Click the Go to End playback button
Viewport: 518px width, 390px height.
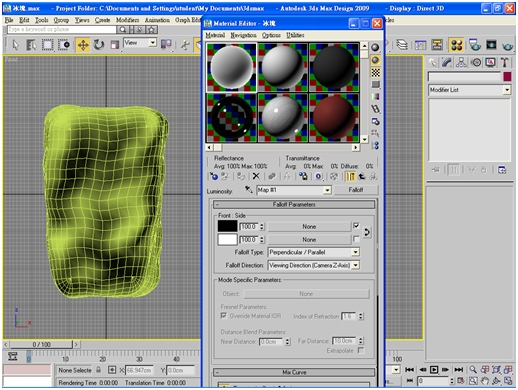[459, 369]
